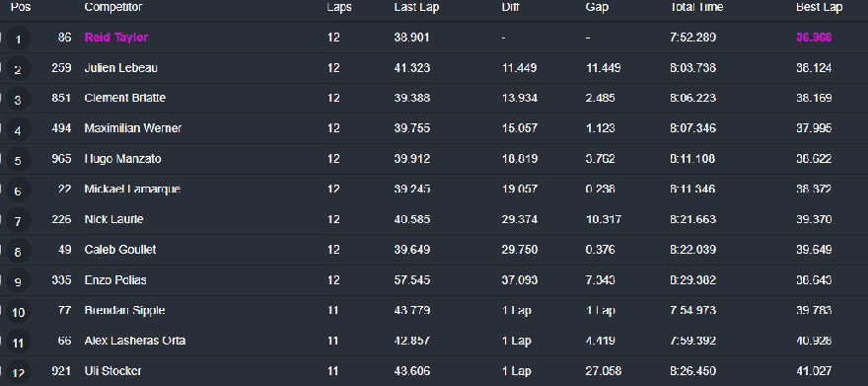Click the position 9 circle badge
The height and width of the screenshot is (386, 868).
[19, 281]
